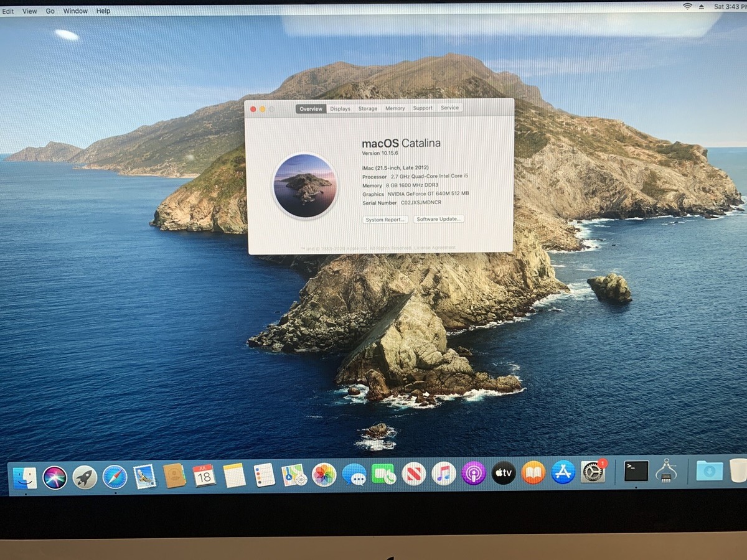
Task: Open Safari browser in dock
Action: click(115, 477)
